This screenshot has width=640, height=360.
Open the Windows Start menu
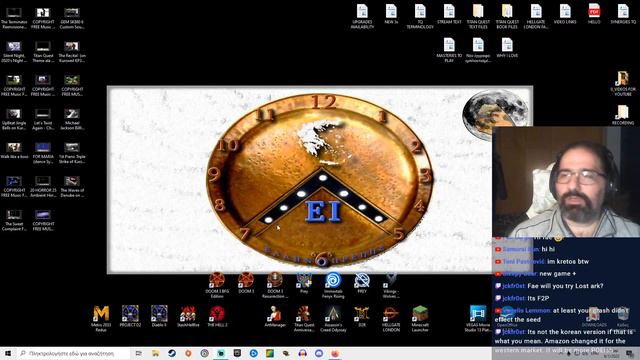tap(8, 353)
